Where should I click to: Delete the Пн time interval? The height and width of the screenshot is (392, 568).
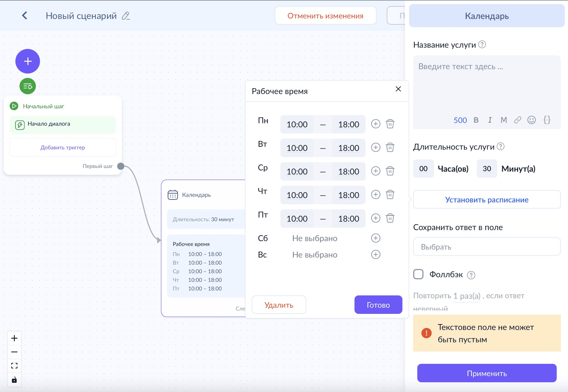coord(390,124)
